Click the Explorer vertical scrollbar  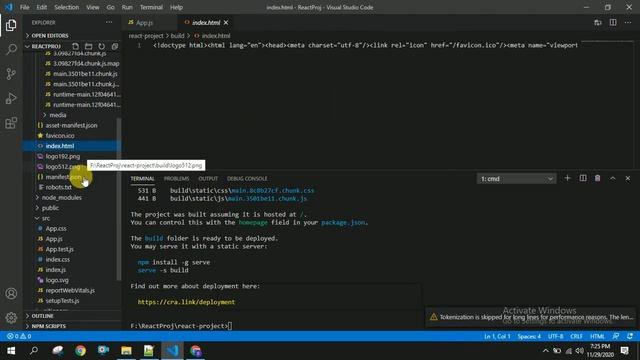(x=119, y=199)
